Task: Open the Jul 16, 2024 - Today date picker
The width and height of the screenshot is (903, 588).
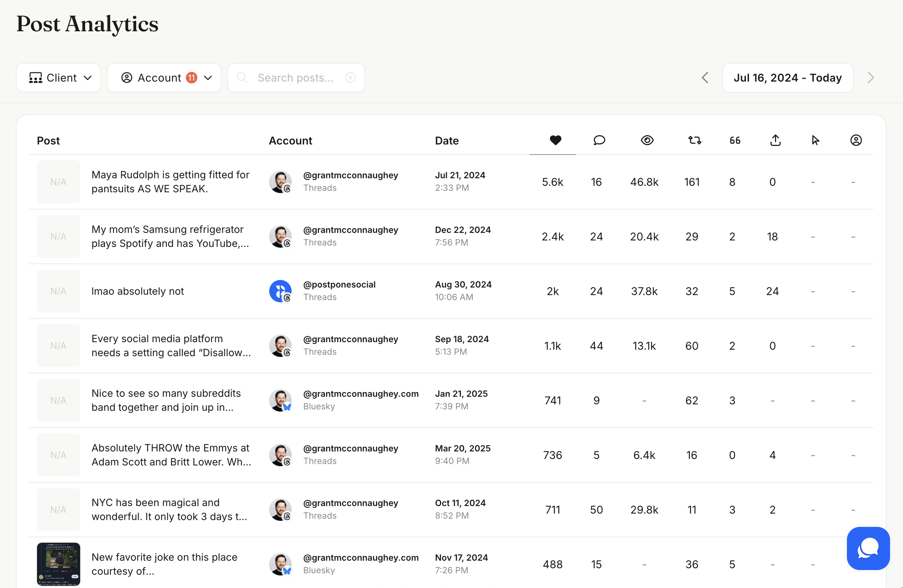Action: pyautogui.click(x=788, y=78)
